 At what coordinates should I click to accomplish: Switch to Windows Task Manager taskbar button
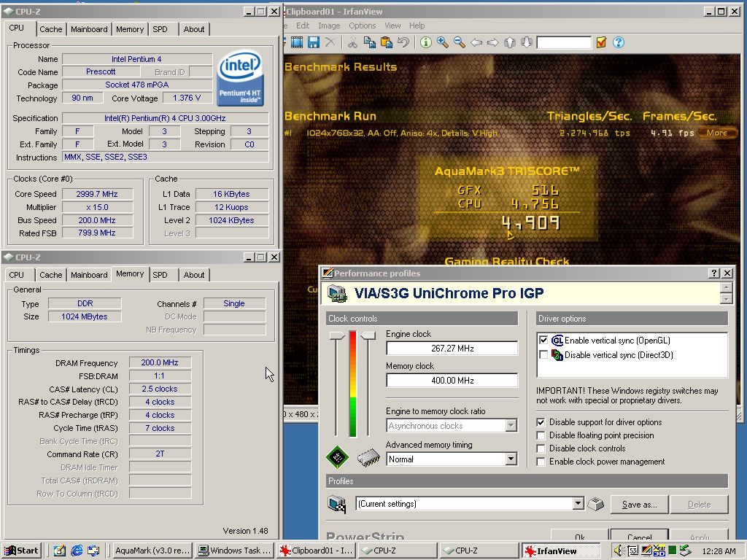tap(236, 551)
